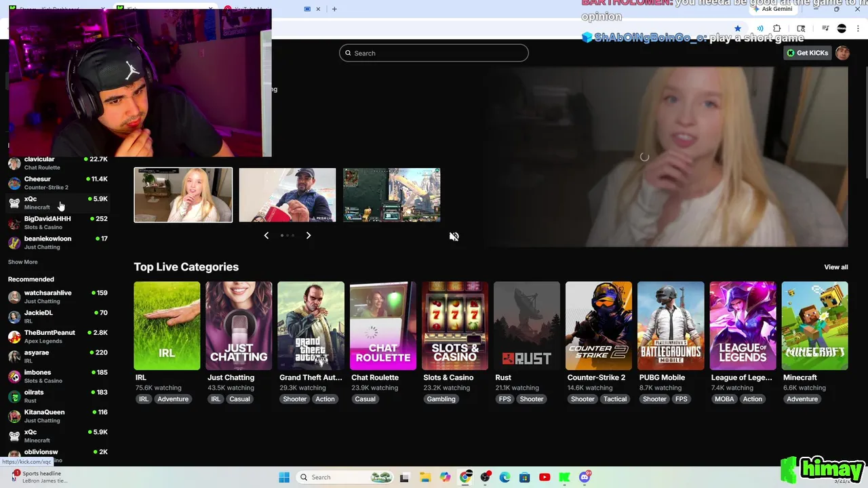This screenshot has width=868, height=488.
Task: Open the Chat Roulette category card
Action: [x=383, y=326]
